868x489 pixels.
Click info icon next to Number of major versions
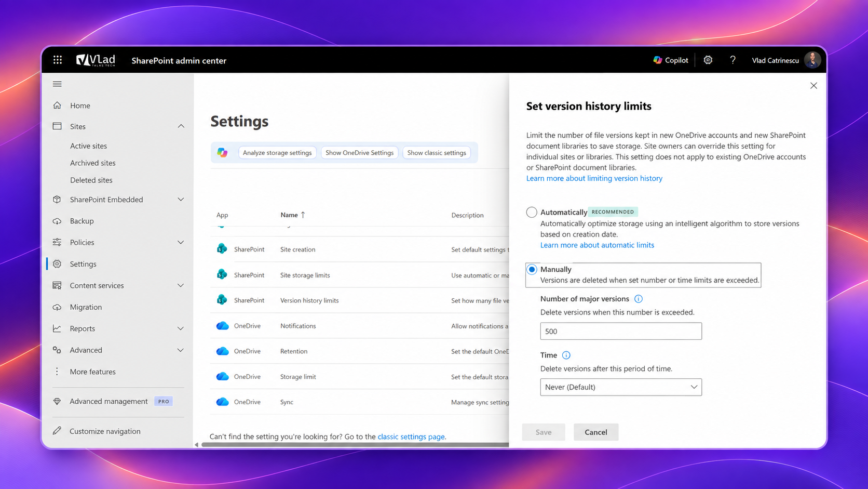click(639, 299)
